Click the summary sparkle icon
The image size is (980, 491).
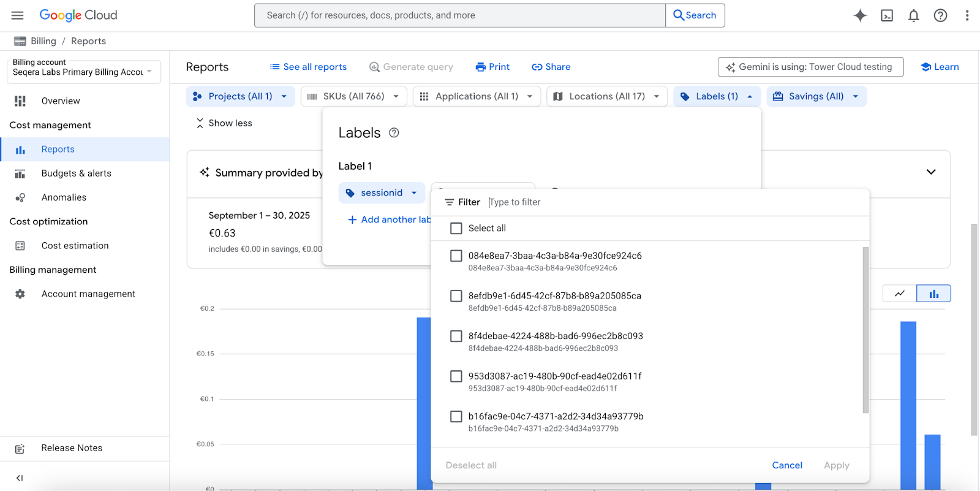(x=205, y=172)
